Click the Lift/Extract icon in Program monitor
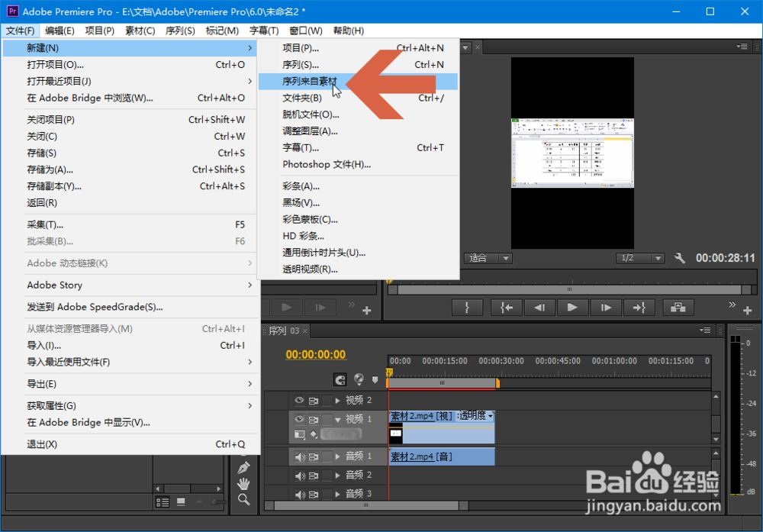The width and height of the screenshot is (763, 532). pos(678,308)
